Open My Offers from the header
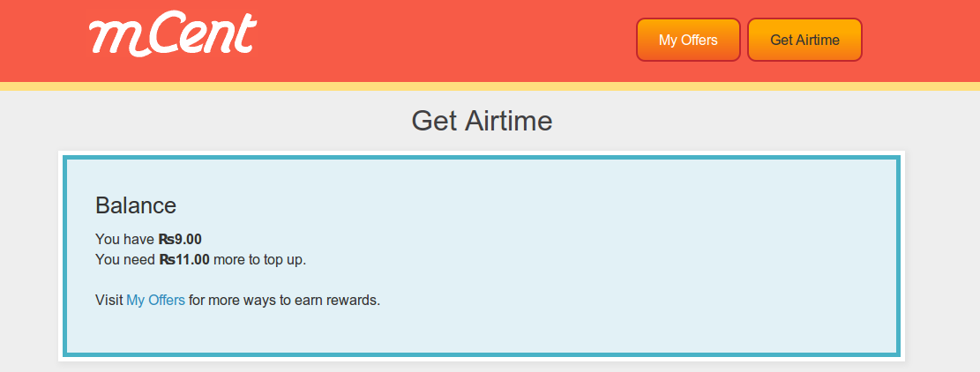 pyautogui.click(x=688, y=40)
